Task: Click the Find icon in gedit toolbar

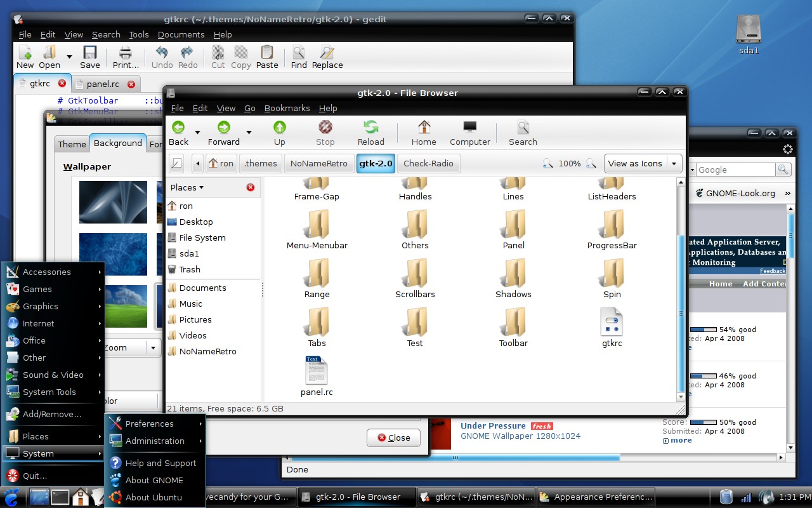Action: point(299,52)
